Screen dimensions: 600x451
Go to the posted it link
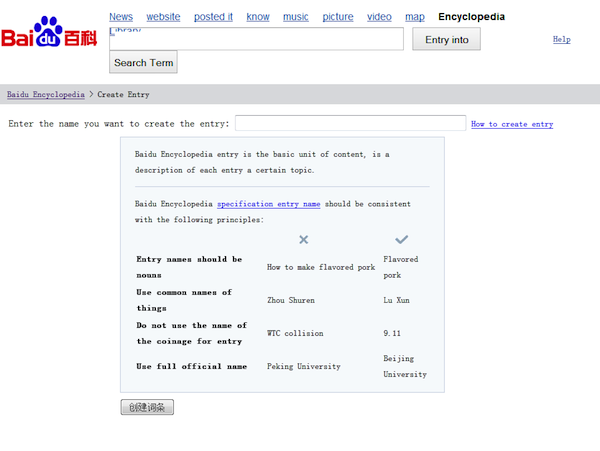213,17
